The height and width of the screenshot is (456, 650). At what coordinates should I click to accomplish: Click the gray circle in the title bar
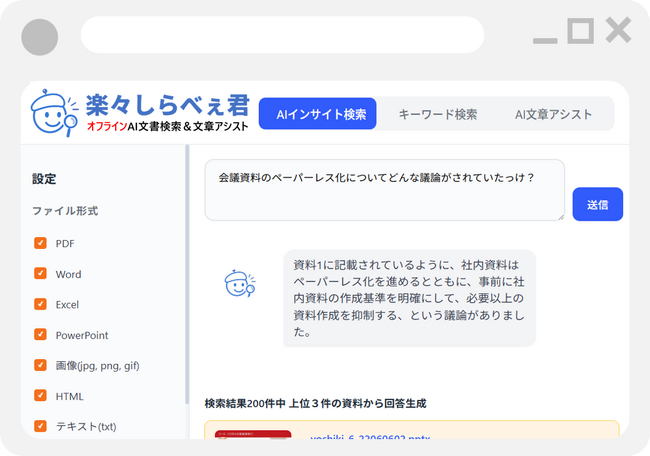point(39,37)
